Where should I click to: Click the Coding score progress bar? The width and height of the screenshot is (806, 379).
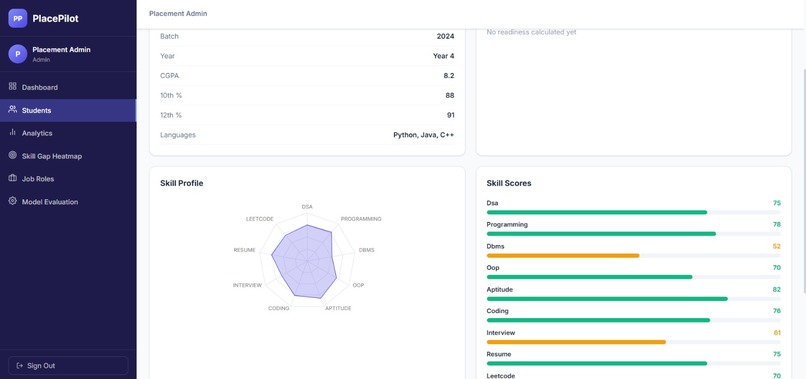coord(633,320)
